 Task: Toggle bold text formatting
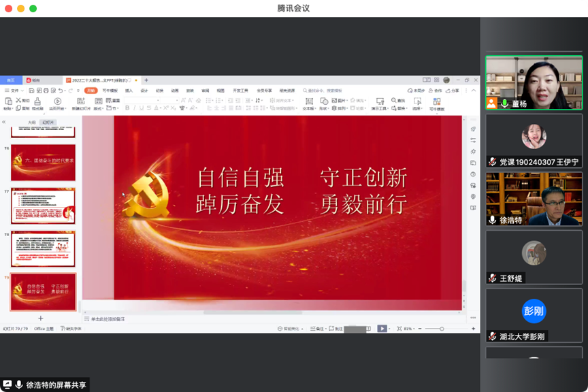coord(127,108)
